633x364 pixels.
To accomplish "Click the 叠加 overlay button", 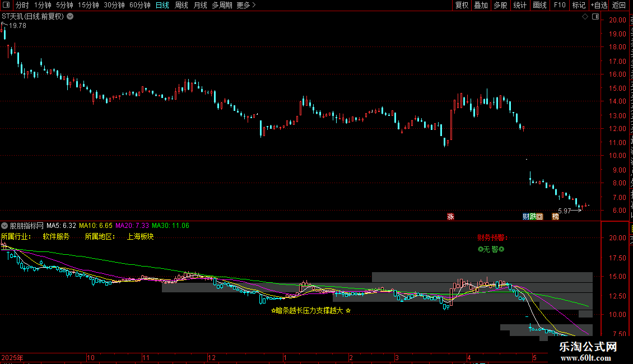I will [x=481, y=5].
